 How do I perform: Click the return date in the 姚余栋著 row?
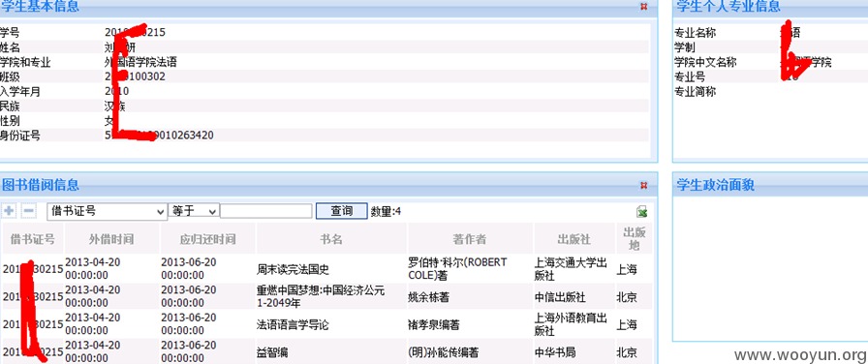[189, 296]
